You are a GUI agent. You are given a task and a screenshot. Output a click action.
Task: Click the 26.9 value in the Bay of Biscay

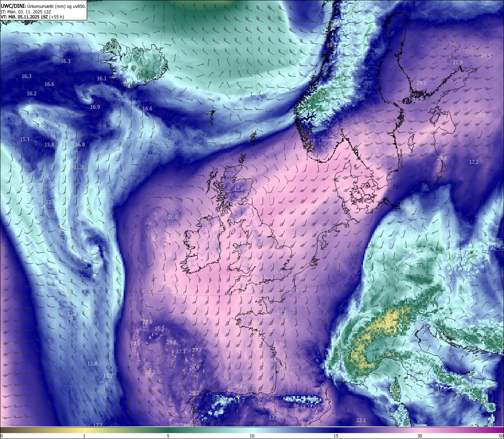click(x=194, y=367)
